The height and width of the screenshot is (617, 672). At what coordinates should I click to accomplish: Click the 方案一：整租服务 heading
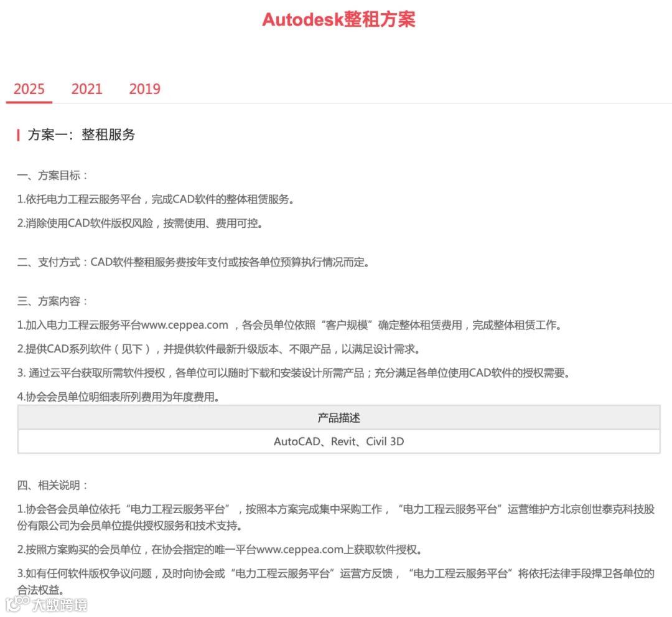point(81,134)
